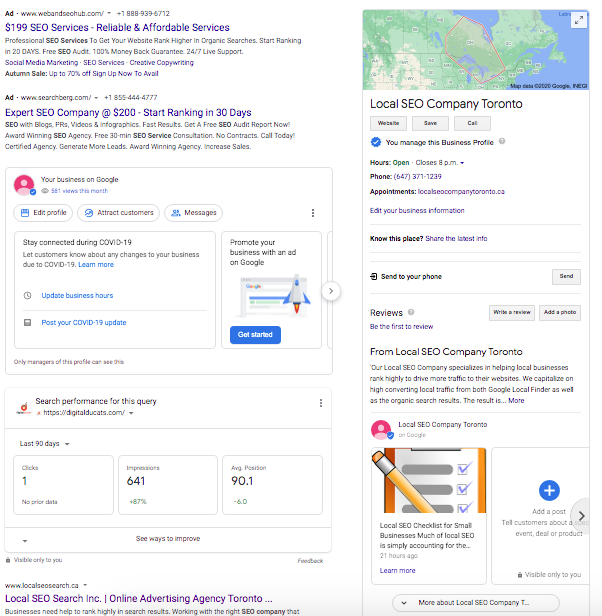Click Write a review button
This screenshot has width=602, height=616.
[512, 313]
